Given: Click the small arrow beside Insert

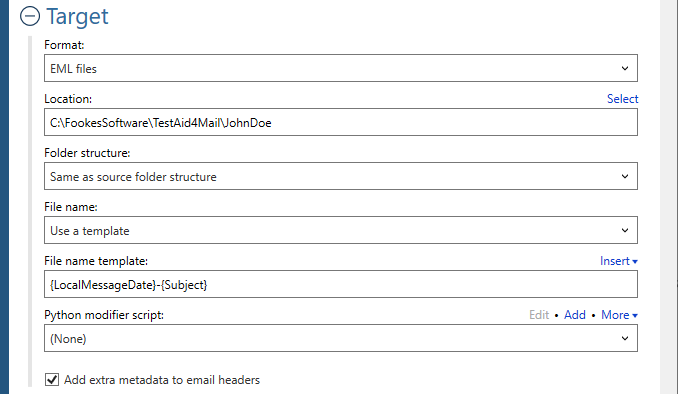Looking at the screenshot, I should 635,262.
